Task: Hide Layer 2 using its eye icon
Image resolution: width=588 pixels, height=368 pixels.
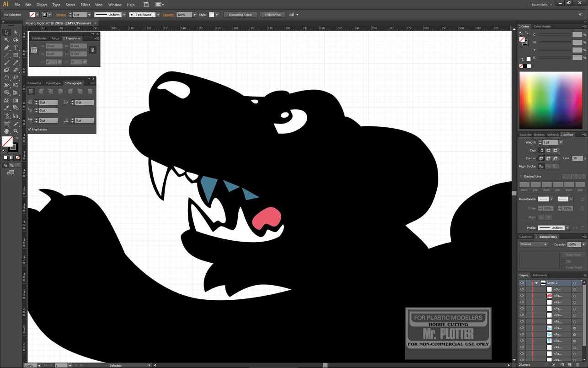Action: click(x=522, y=283)
